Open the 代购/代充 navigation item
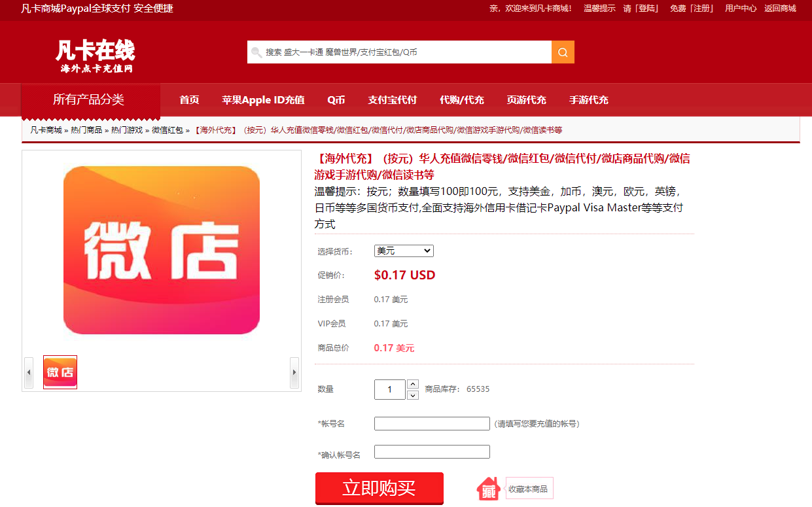Viewport: 812px width, 507px height. [462, 100]
